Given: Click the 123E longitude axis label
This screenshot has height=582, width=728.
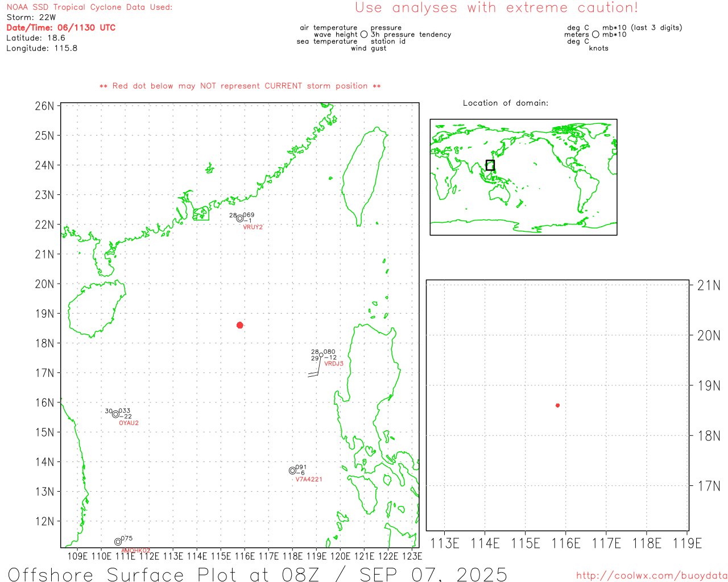Looking at the screenshot, I should click(412, 556).
